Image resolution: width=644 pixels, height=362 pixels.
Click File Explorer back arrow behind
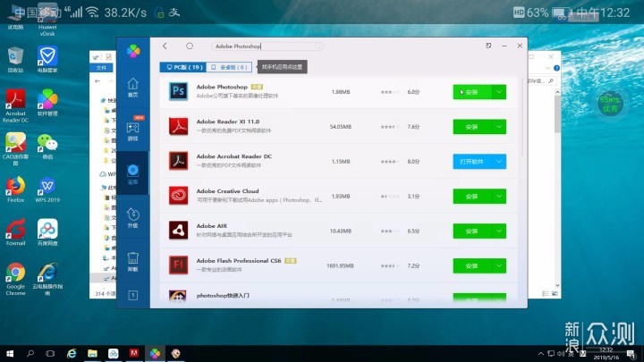97,81
